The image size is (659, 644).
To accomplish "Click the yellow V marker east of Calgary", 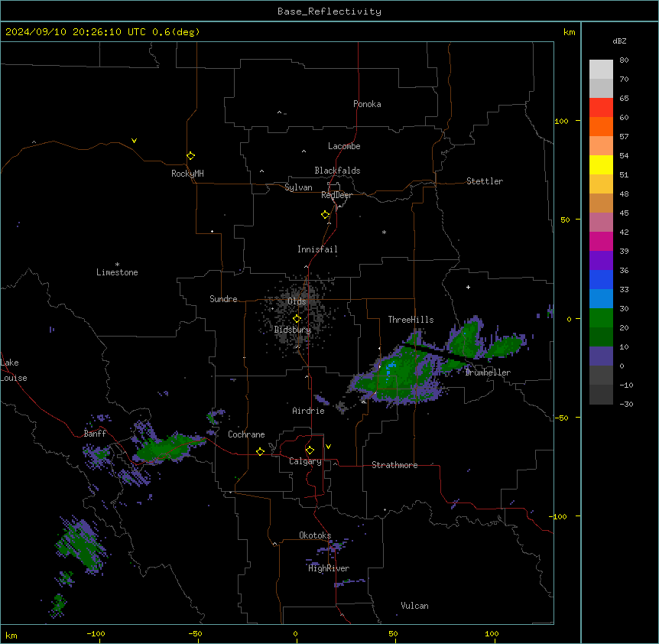I will [328, 447].
